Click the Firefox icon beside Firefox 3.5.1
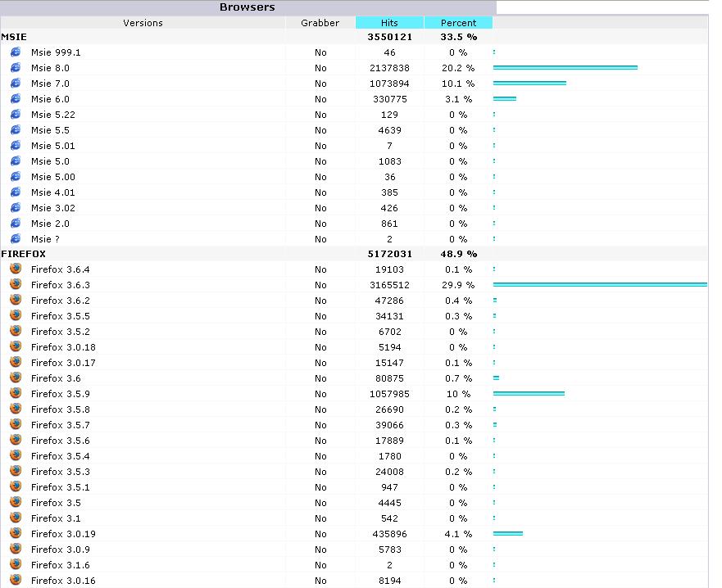 [16, 486]
